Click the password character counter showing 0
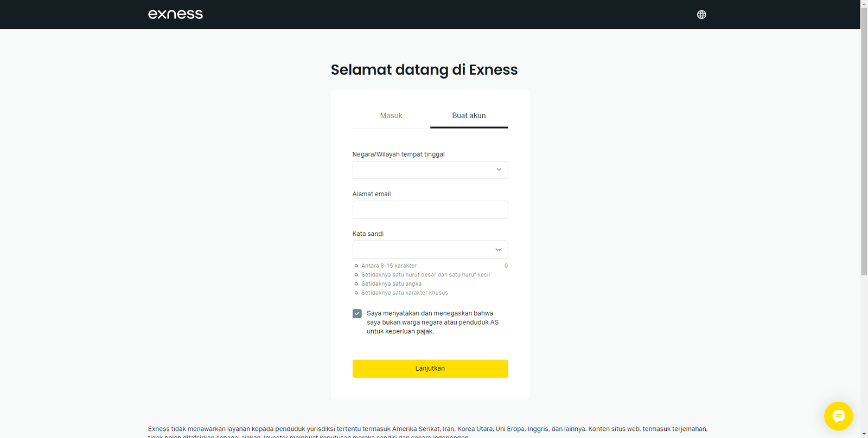 point(506,265)
